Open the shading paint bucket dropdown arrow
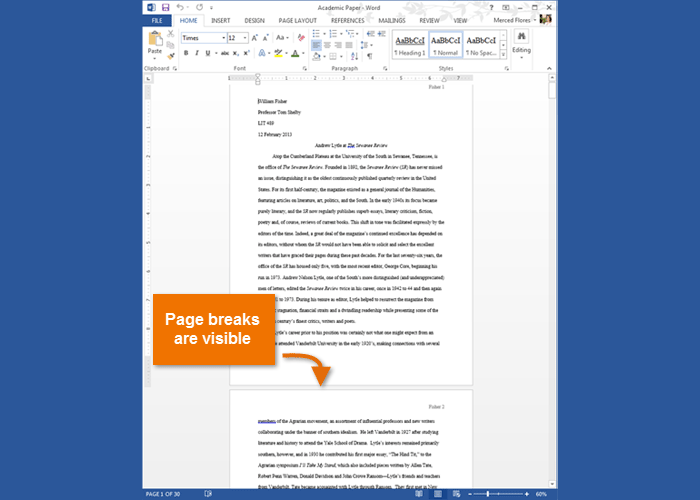The width and height of the screenshot is (700, 500). pos(324,56)
